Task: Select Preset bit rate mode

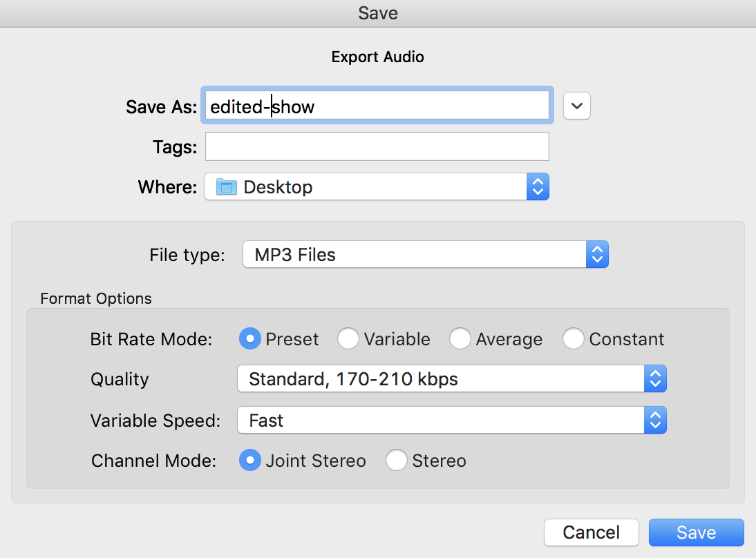Action: [x=249, y=339]
